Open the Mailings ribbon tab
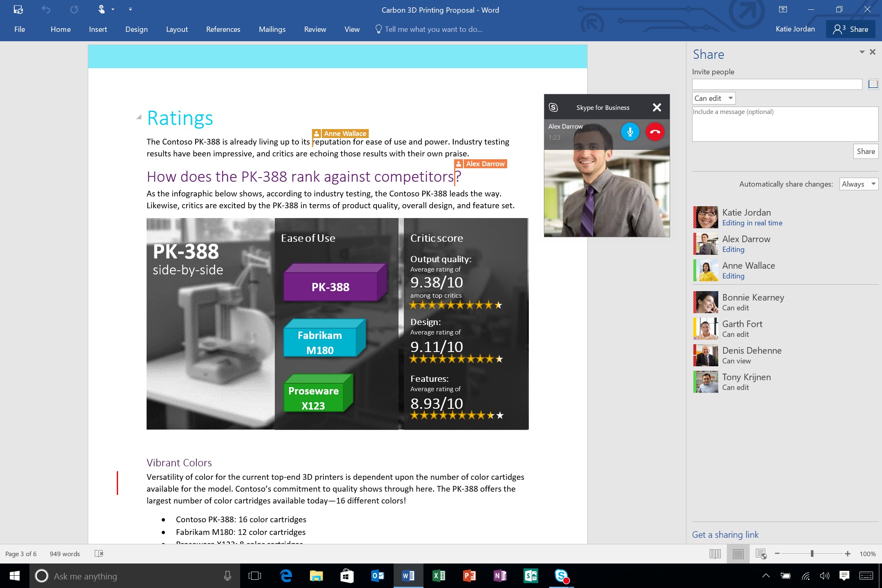This screenshot has height=588, width=882. point(272,29)
